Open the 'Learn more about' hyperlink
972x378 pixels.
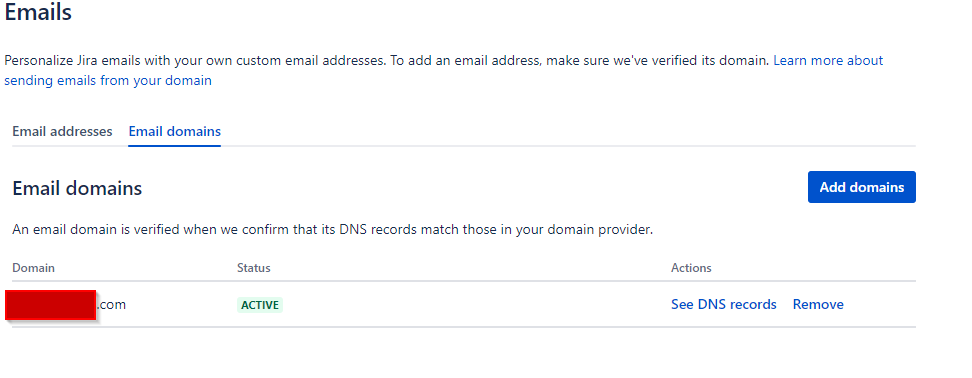pyautogui.click(x=828, y=60)
